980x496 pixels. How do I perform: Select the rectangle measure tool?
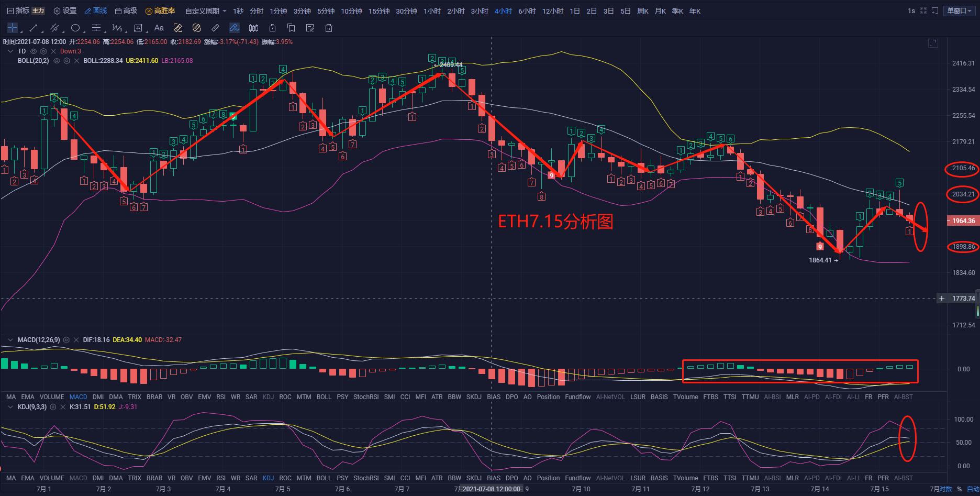click(138, 28)
